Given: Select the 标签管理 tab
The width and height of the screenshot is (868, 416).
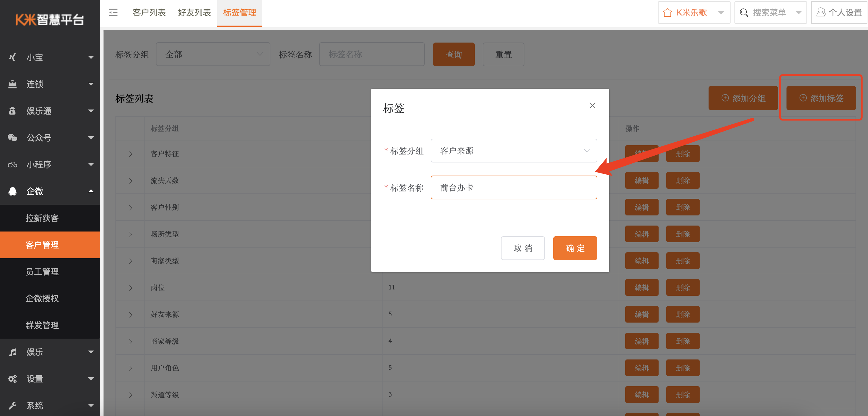Looking at the screenshot, I should [239, 12].
